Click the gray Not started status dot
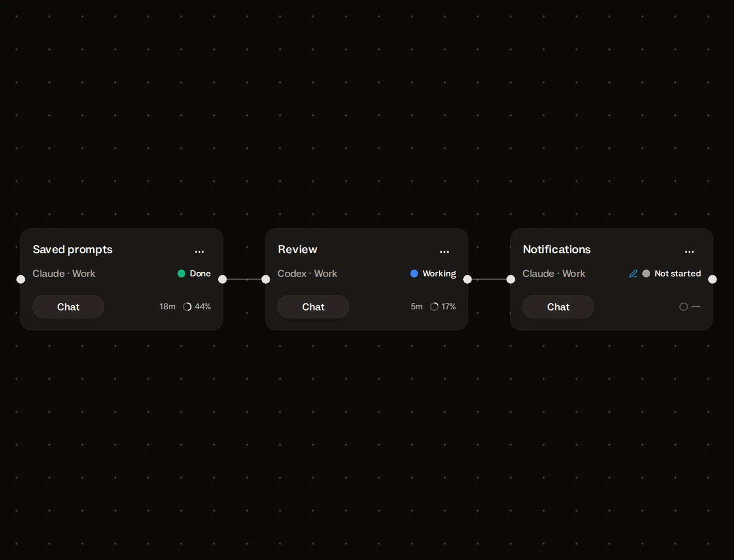The image size is (734, 560). (x=646, y=274)
